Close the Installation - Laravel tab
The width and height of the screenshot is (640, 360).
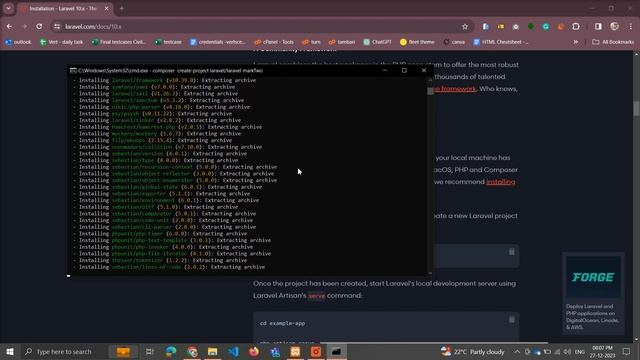coord(107,8)
